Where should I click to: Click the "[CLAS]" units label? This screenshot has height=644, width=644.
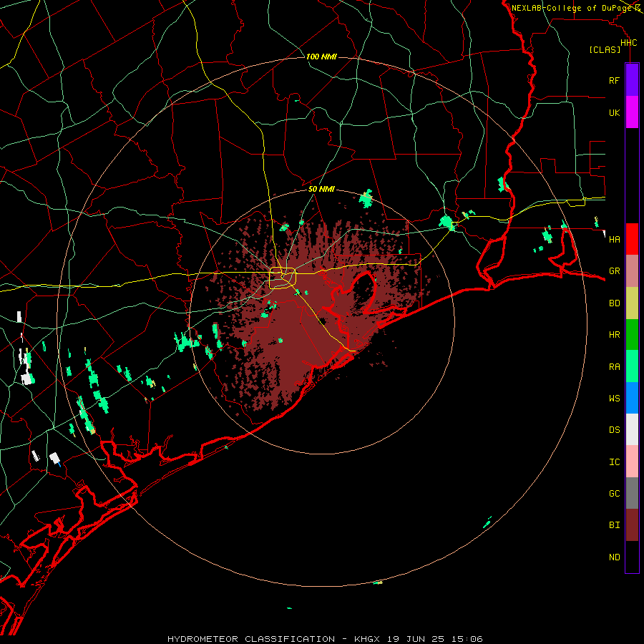[x=605, y=49]
